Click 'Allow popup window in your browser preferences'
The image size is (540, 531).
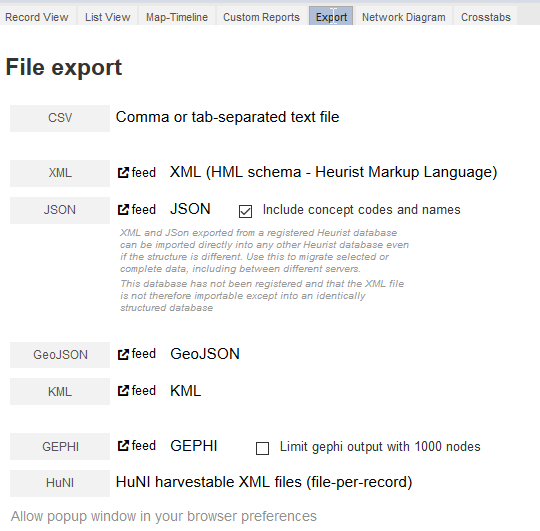[x=164, y=517]
